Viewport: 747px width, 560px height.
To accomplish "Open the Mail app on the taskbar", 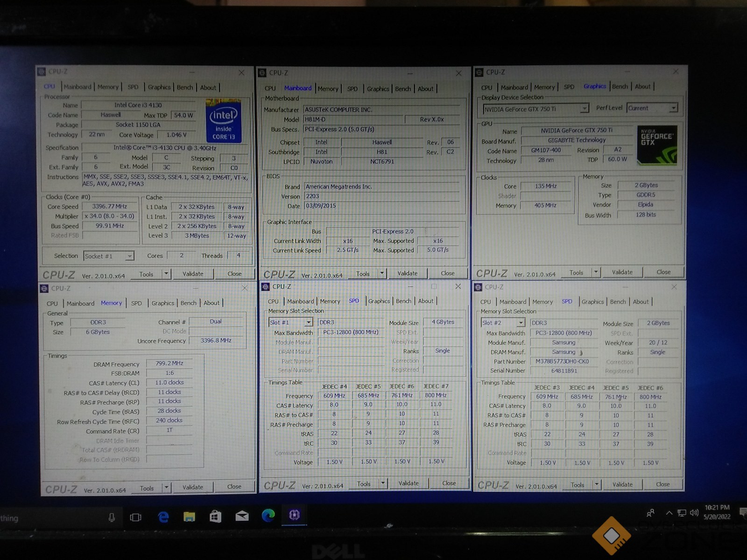I will [x=242, y=516].
